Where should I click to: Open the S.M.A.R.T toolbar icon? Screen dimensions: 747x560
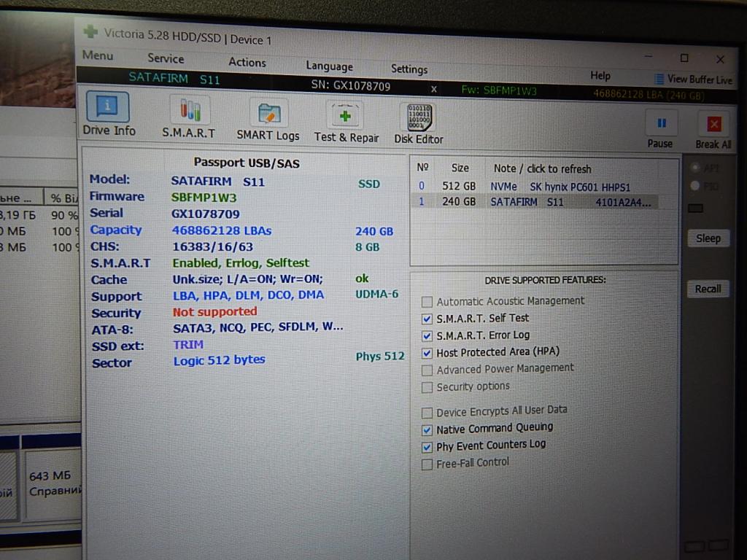pos(190,111)
